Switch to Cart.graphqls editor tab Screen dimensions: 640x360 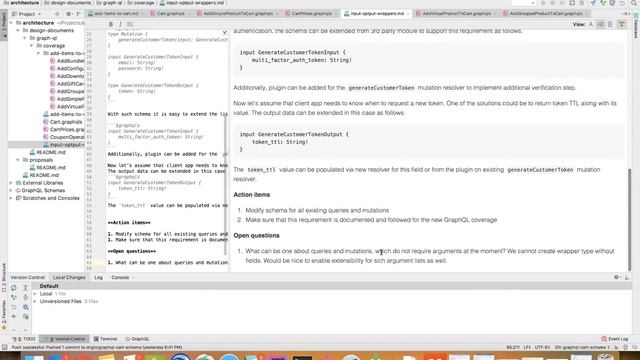[x=171, y=13]
